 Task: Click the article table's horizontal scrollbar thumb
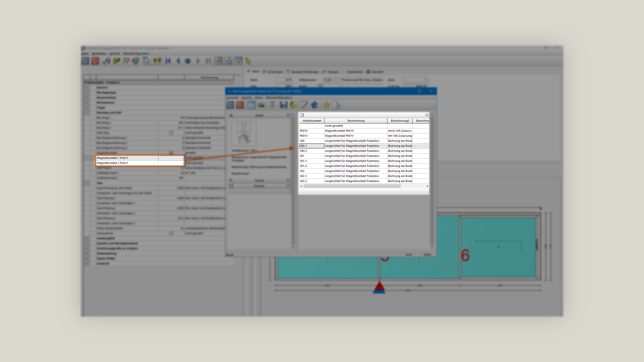pos(352,186)
